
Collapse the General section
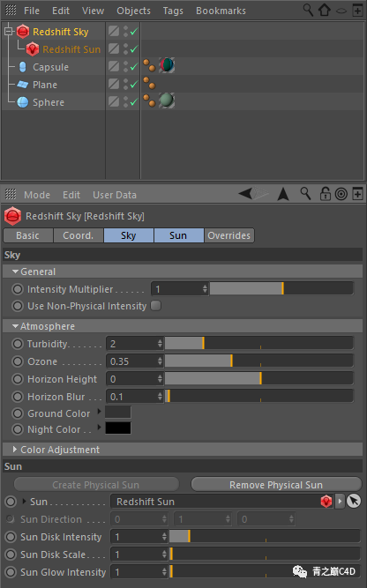pos(15,272)
